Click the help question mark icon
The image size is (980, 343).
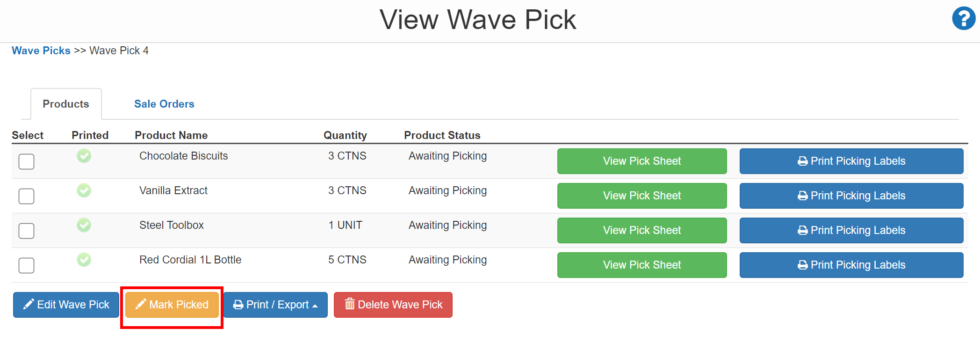(963, 19)
